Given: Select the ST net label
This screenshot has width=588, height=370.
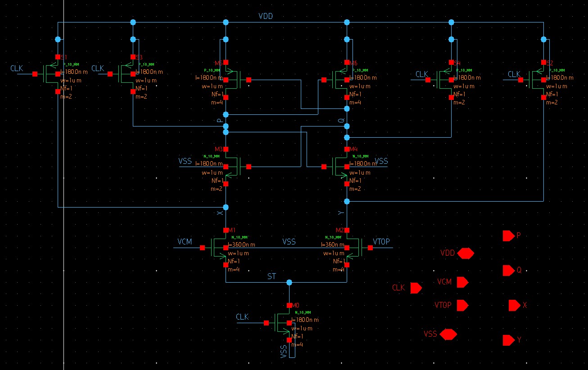Looking at the screenshot, I should (x=271, y=276).
